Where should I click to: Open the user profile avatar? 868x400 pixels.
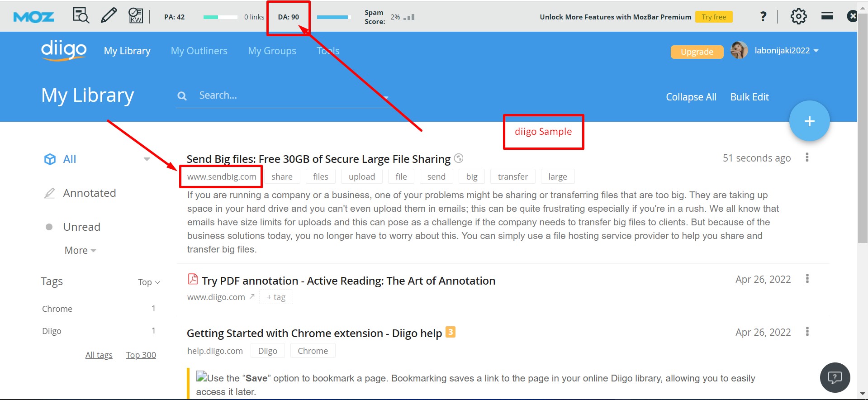pyautogui.click(x=739, y=50)
